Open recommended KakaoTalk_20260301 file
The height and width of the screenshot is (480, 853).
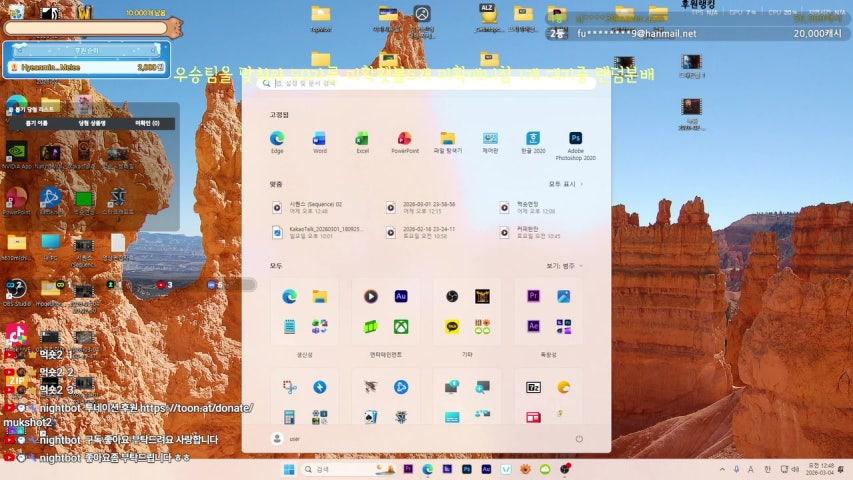[x=318, y=232]
